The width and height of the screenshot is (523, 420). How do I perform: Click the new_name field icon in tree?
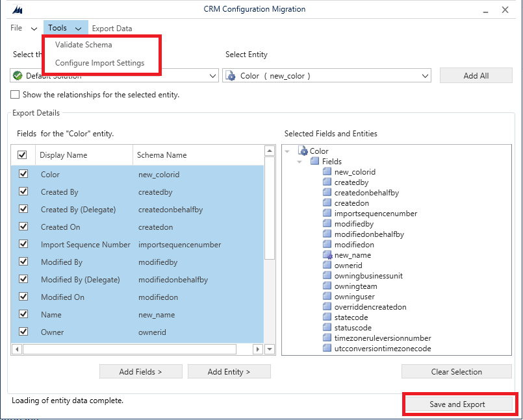pos(328,255)
